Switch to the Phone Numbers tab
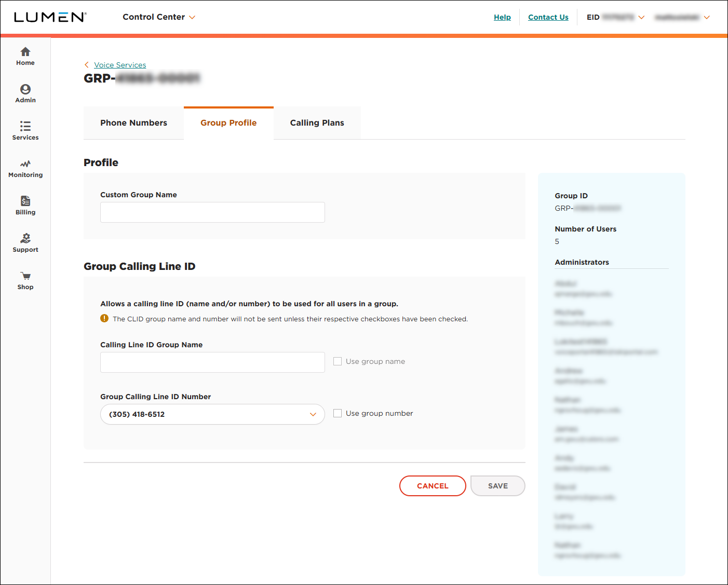 click(x=133, y=123)
